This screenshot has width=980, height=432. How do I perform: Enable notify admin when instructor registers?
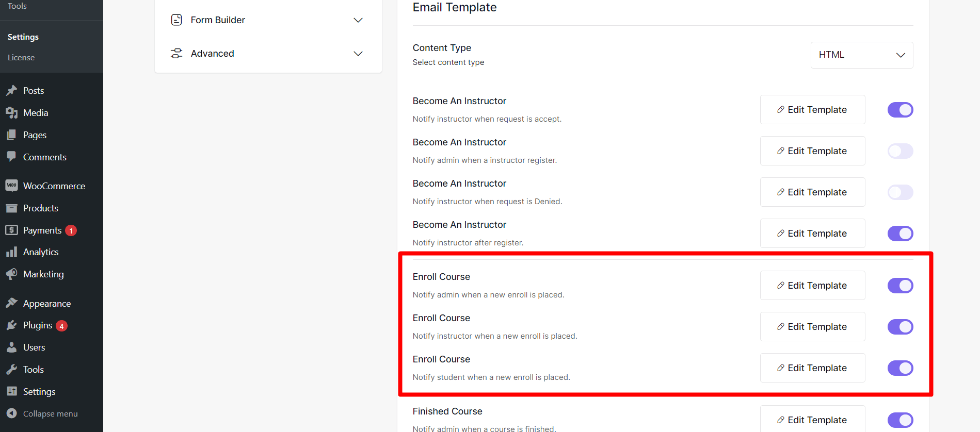pyautogui.click(x=900, y=151)
